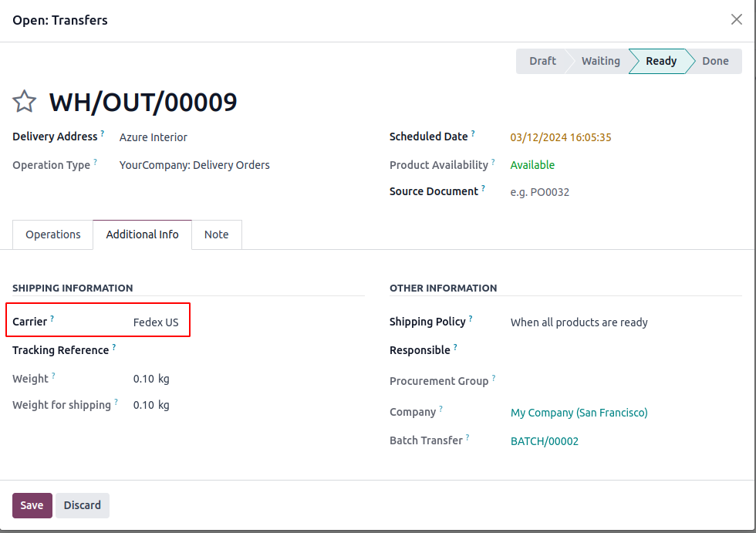Click the Batch Transfer help icon
The image size is (756, 533).
click(x=467, y=437)
